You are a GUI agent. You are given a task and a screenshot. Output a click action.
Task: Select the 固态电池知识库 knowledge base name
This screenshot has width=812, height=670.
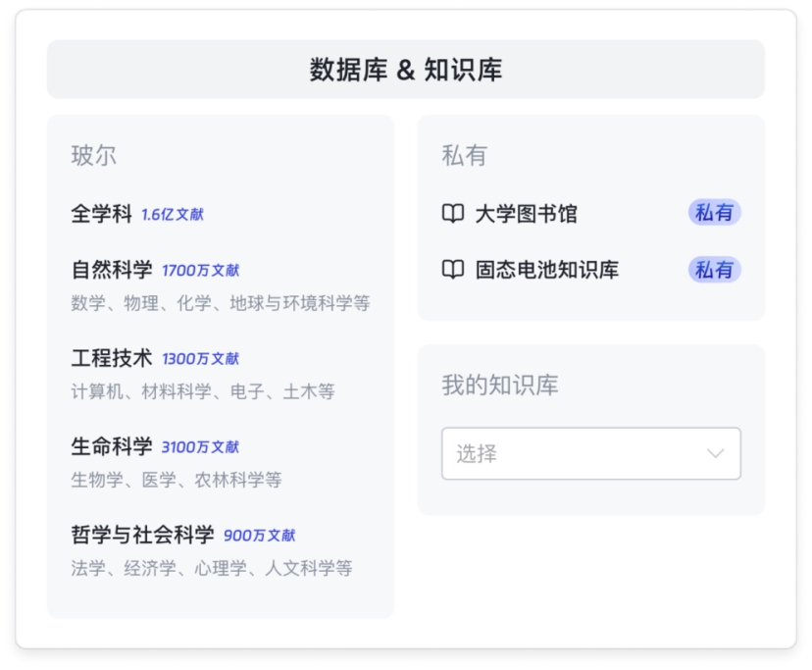pos(546,270)
